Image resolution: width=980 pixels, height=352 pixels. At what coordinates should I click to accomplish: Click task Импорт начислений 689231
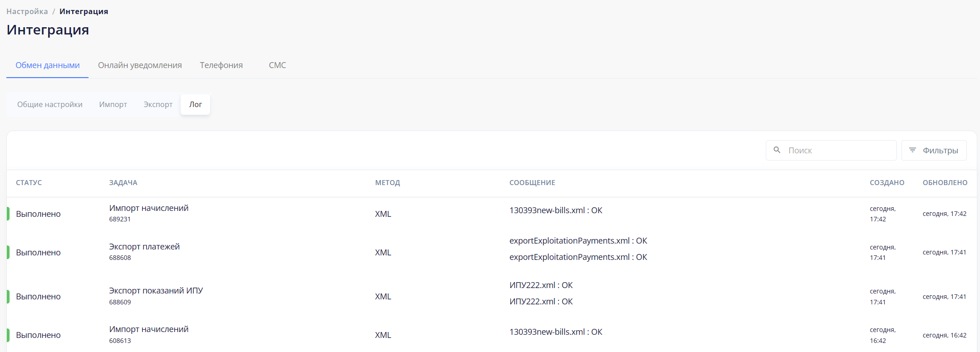click(148, 213)
